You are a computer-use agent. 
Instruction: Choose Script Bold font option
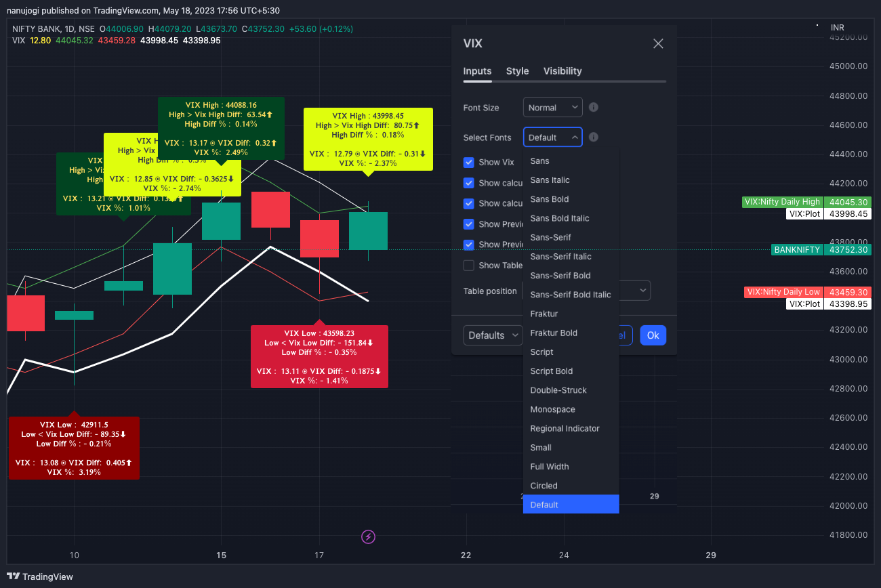[x=571, y=371]
